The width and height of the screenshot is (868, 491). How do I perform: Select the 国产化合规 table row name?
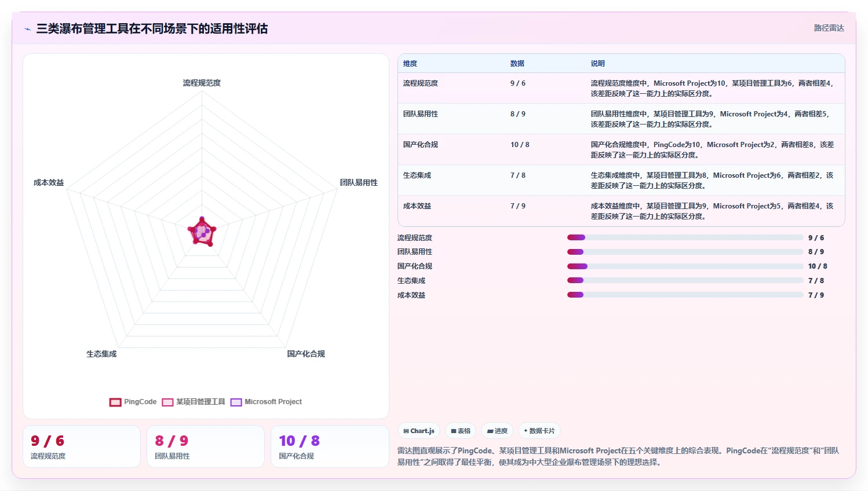(421, 145)
